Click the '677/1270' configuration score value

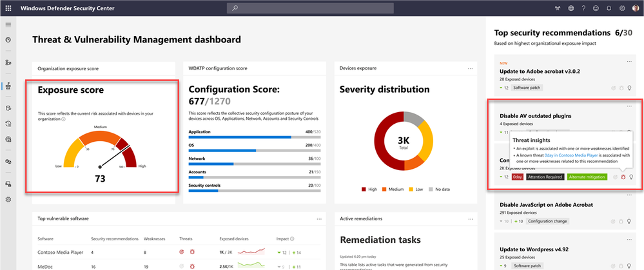click(210, 101)
